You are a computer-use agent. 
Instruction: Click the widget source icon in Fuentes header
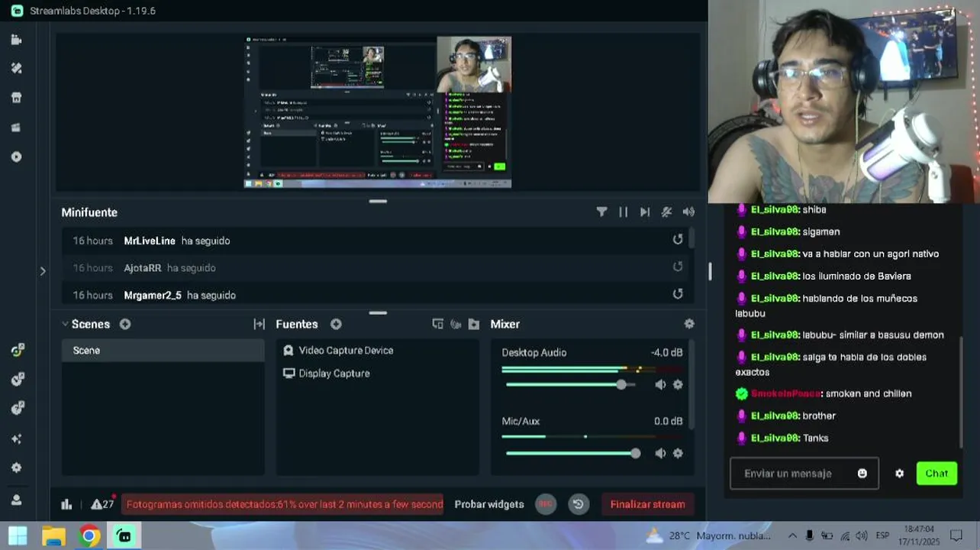point(456,324)
